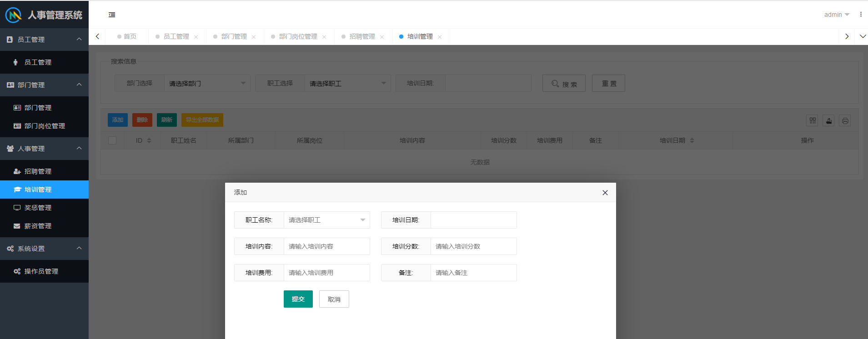
Task: Open 薪资管理 in the sidebar
Action: pos(38,226)
